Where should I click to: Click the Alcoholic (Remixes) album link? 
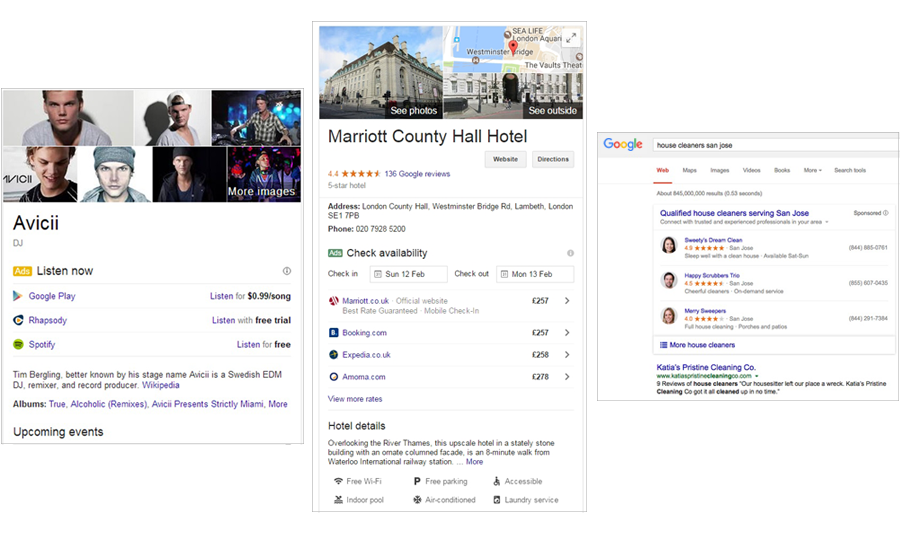[108, 404]
